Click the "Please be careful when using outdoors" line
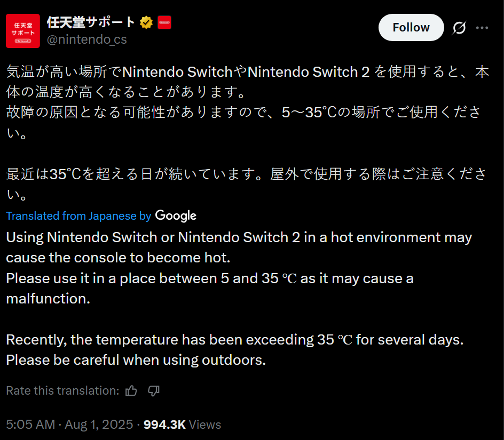 coord(136,360)
